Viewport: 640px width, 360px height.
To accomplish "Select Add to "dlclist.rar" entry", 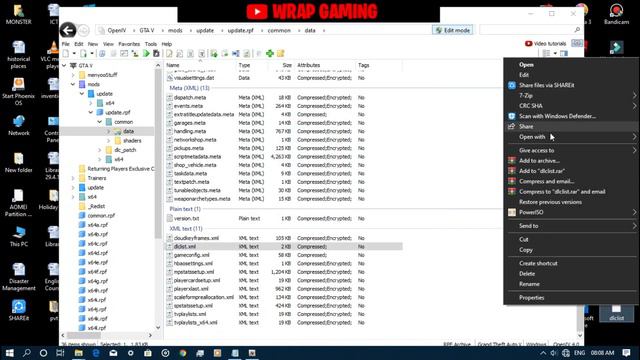I will point(571,171).
